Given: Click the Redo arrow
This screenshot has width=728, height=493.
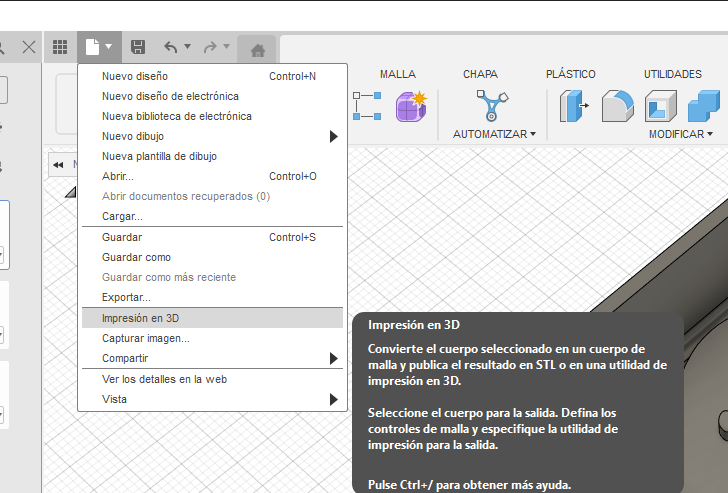Looking at the screenshot, I should pyautogui.click(x=210, y=47).
